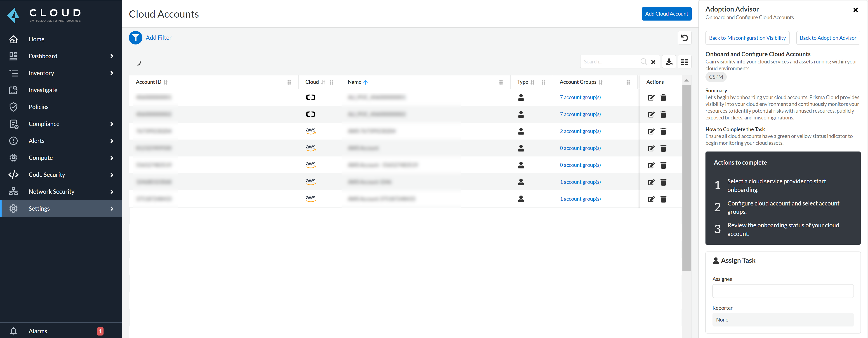Expand the Compliance menu chevron
This screenshot has width=868, height=338.
111,124
